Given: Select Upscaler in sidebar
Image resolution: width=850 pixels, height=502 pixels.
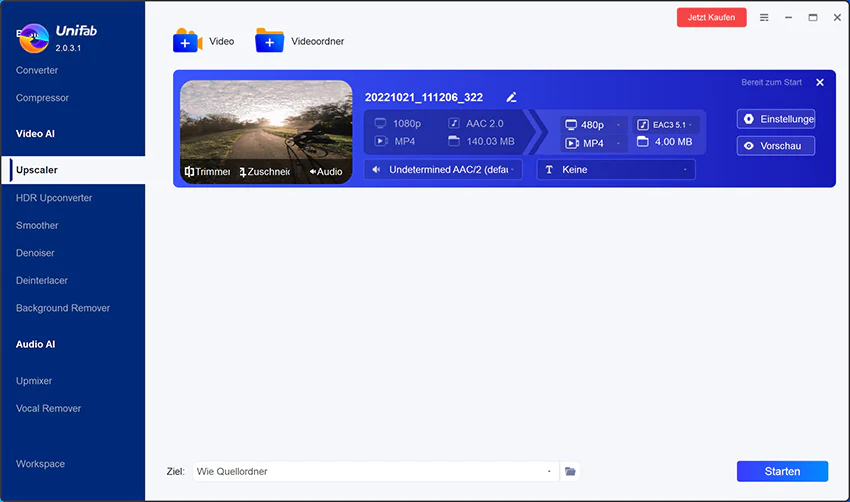Looking at the screenshot, I should 73,170.
